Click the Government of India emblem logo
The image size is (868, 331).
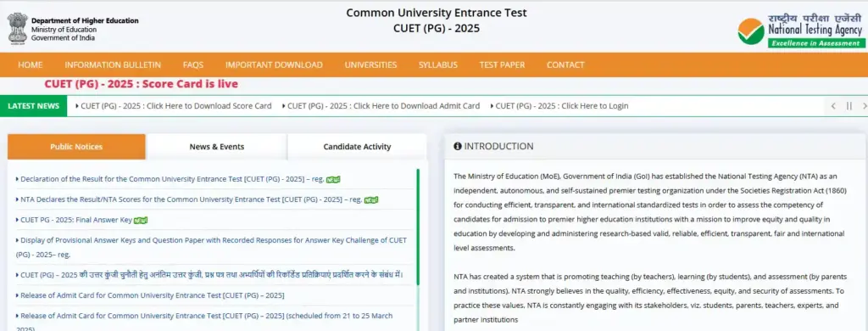coord(17,28)
